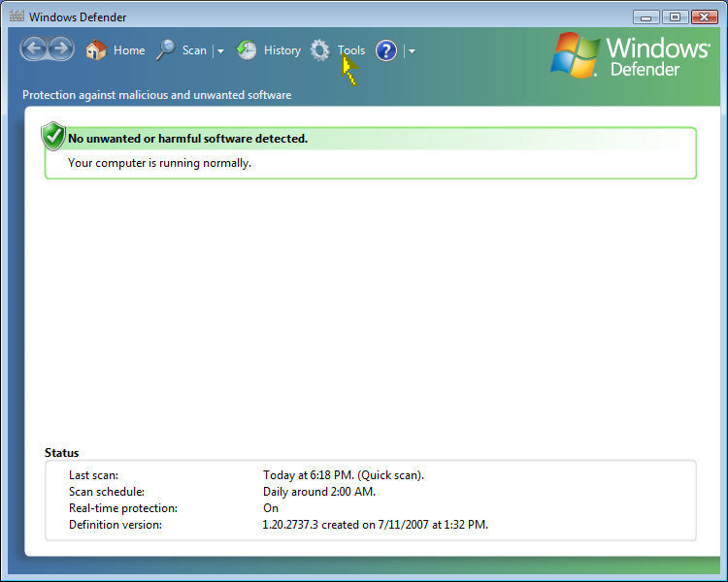Click the green shield status icon
This screenshot has height=582, width=728.
[x=53, y=137]
